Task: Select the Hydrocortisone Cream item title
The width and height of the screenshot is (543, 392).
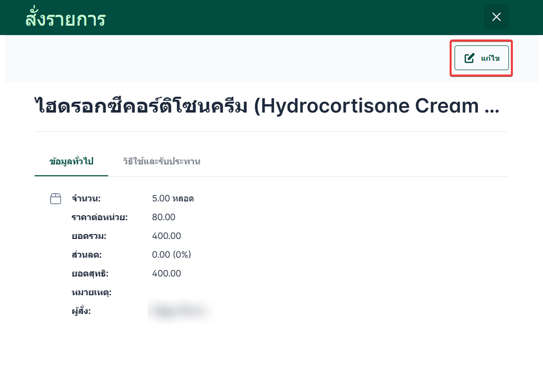Action: pos(267,106)
